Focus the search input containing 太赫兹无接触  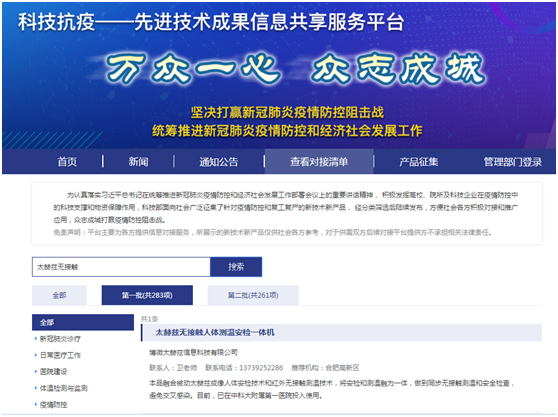tap(121, 267)
